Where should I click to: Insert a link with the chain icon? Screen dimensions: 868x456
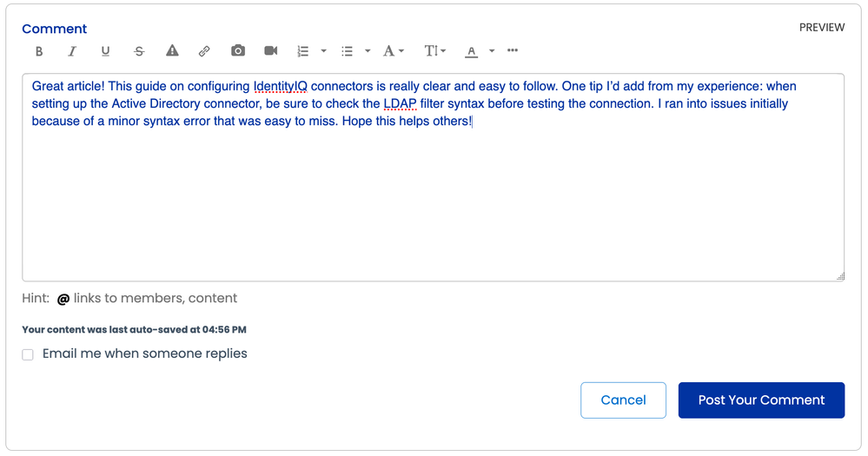click(x=204, y=51)
